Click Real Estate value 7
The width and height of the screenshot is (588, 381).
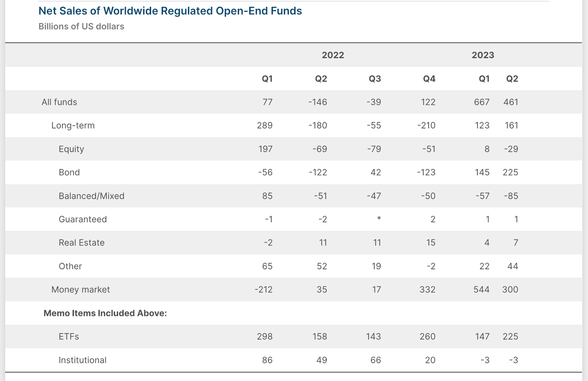pos(516,243)
